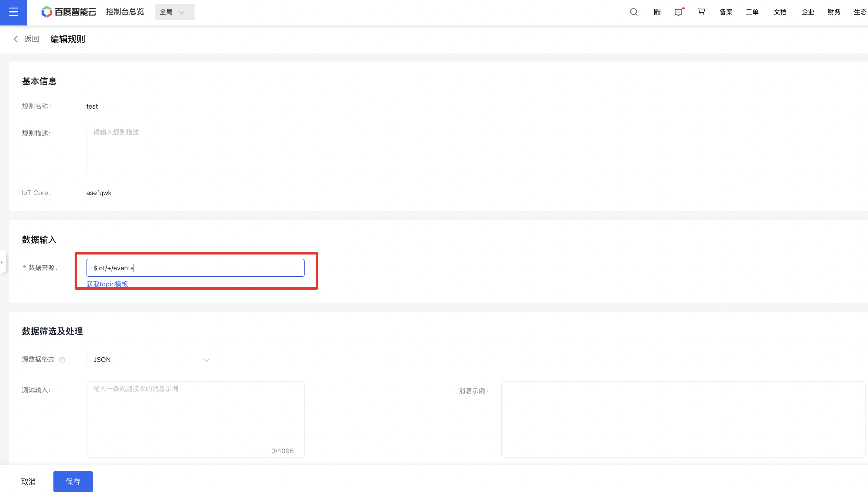Screen dimensions: 868x492
Task: Open the 生态 menu
Action: 860,12
